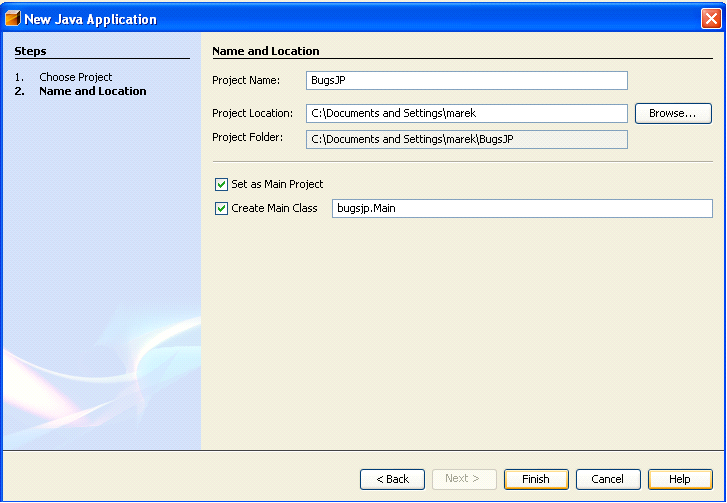This screenshot has height=503, width=727.
Task: Click the Project Name field containing BugsJP
Action: (467, 80)
